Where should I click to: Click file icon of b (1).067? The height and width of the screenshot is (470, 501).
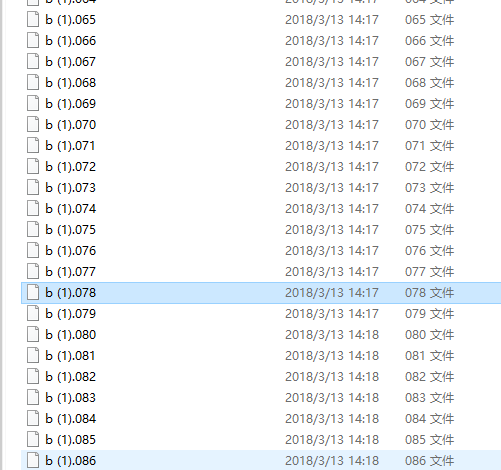(33, 62)
